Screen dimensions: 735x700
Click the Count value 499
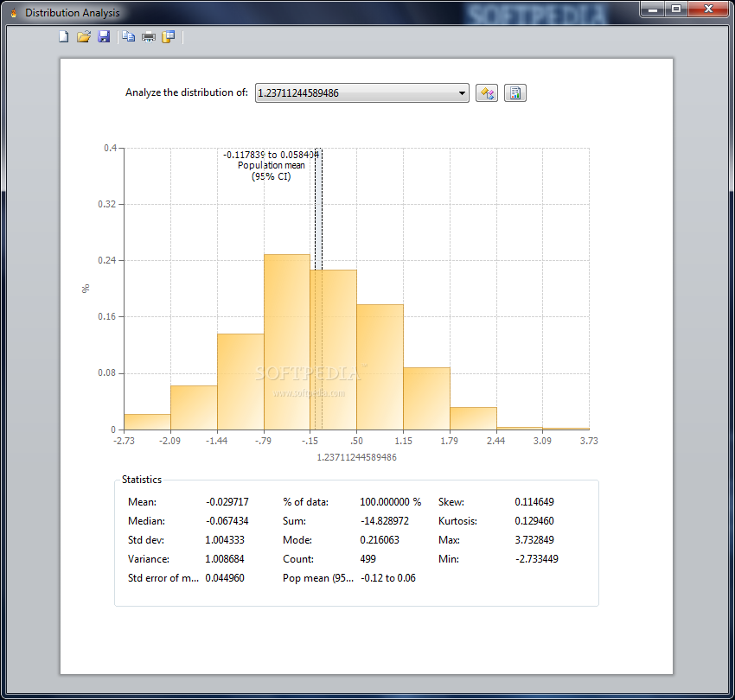tap(368, 559)
